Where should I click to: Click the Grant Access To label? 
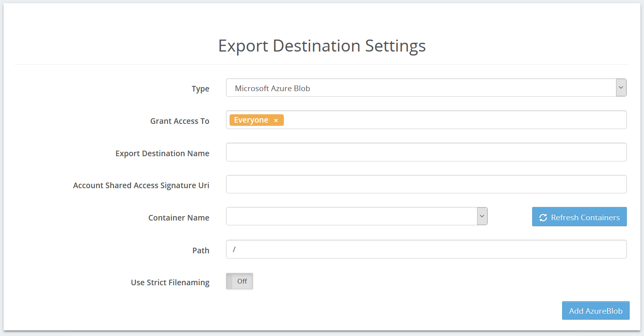point(180,121)
